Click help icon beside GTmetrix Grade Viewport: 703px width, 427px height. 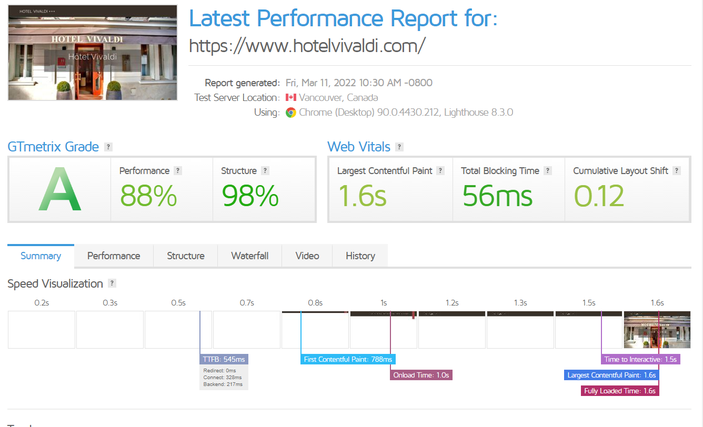pyautogui.click(x=108, y=147)
